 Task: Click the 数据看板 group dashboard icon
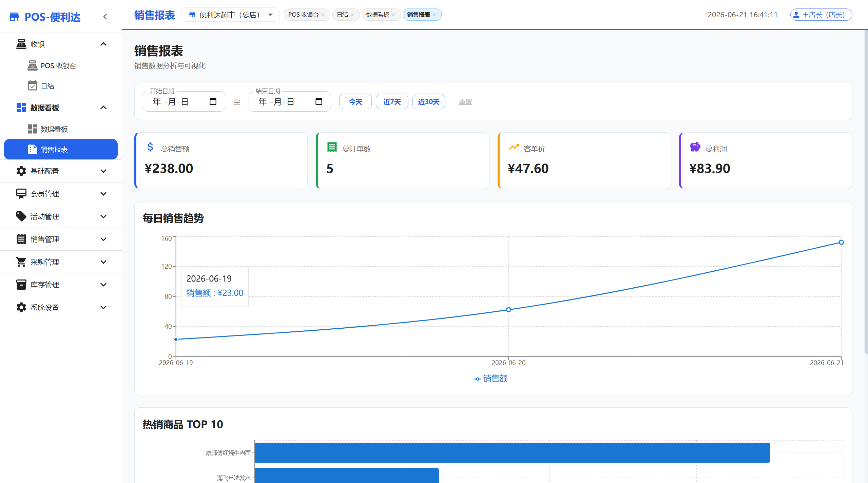tap(21, 108)
